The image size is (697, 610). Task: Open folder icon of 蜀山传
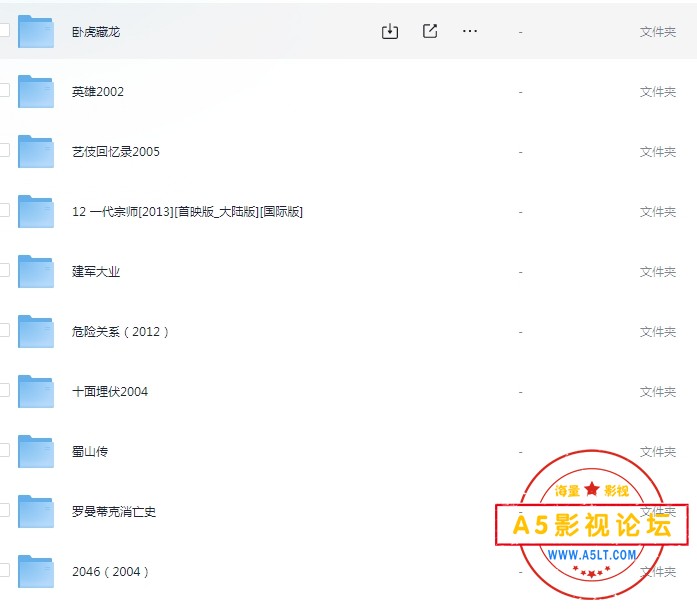(x=36, y=452)
